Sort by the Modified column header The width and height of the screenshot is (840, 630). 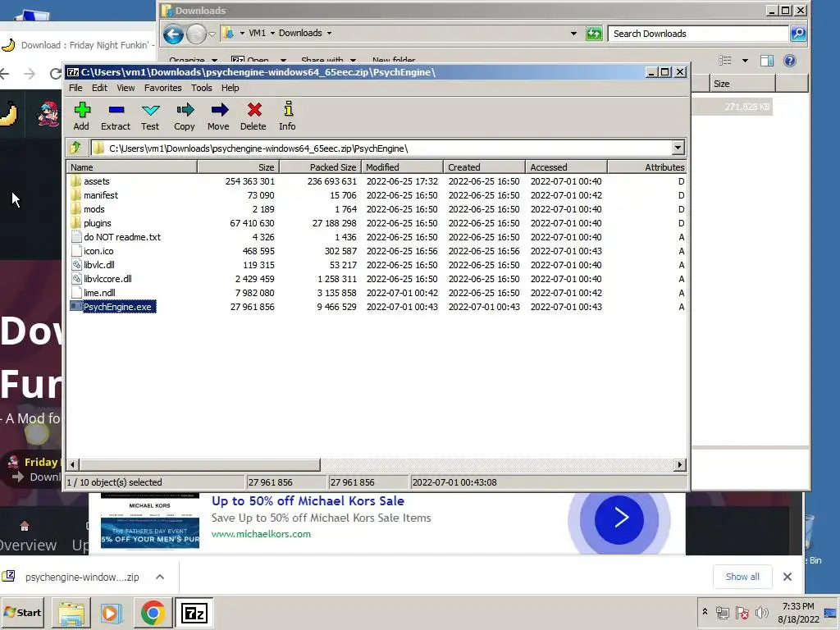point(402,167)
